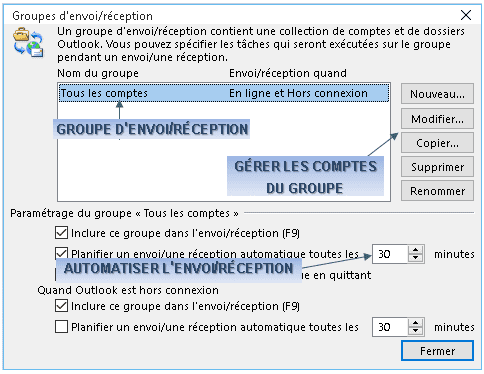Uncheck online "Inclure ce groupe" (F9) checkbox
Viewport: 484px width, 374px height.
61,233
